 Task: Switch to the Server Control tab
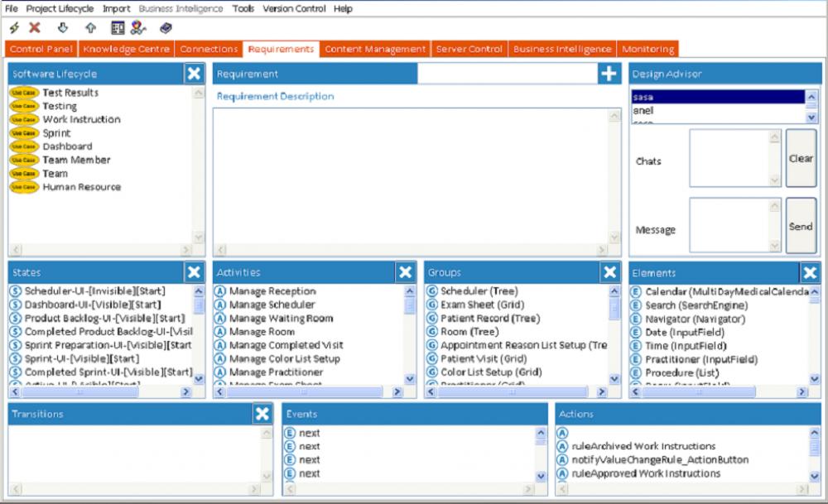pos(468,49)
